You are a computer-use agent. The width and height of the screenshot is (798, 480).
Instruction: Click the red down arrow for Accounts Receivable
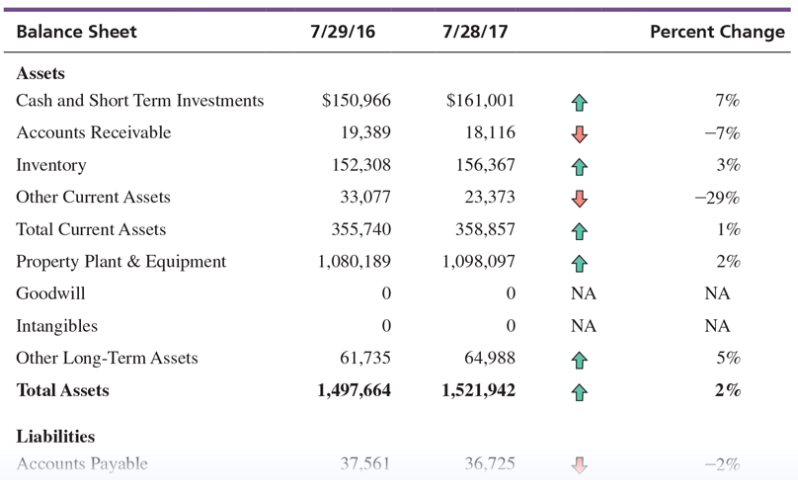click(x=579, y=134)
